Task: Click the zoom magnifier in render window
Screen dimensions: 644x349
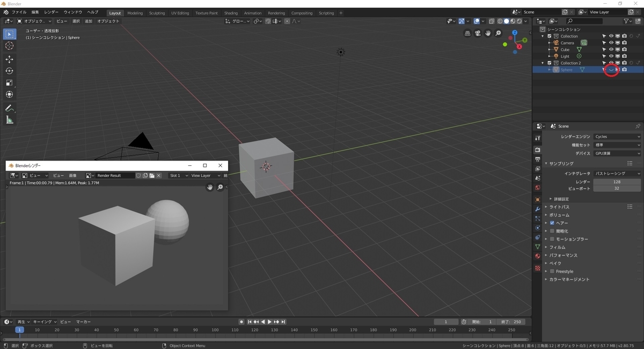Action: tap(221, 187)
